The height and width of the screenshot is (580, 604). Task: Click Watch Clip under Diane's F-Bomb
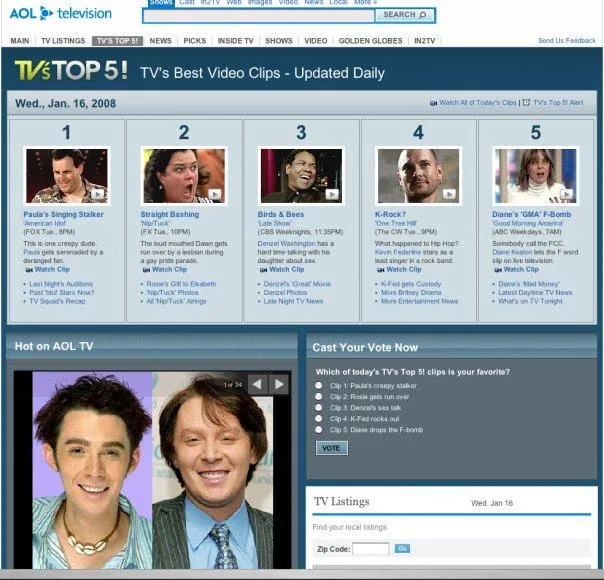click(521, 269)
